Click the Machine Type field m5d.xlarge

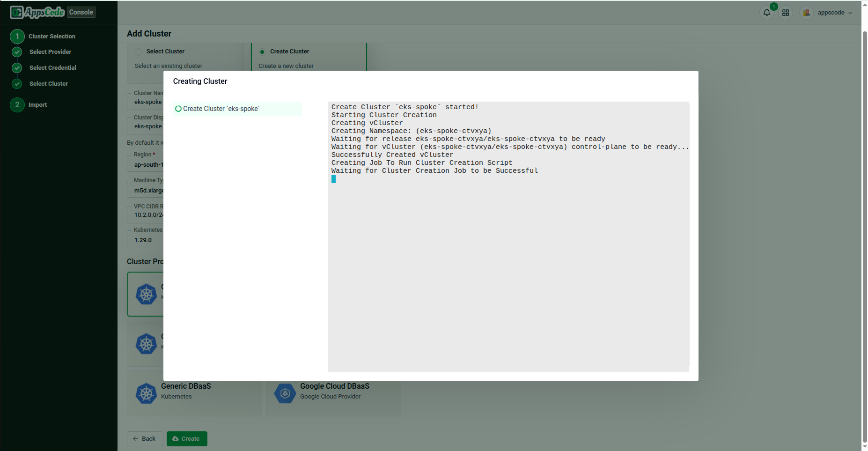pos(146,189)
